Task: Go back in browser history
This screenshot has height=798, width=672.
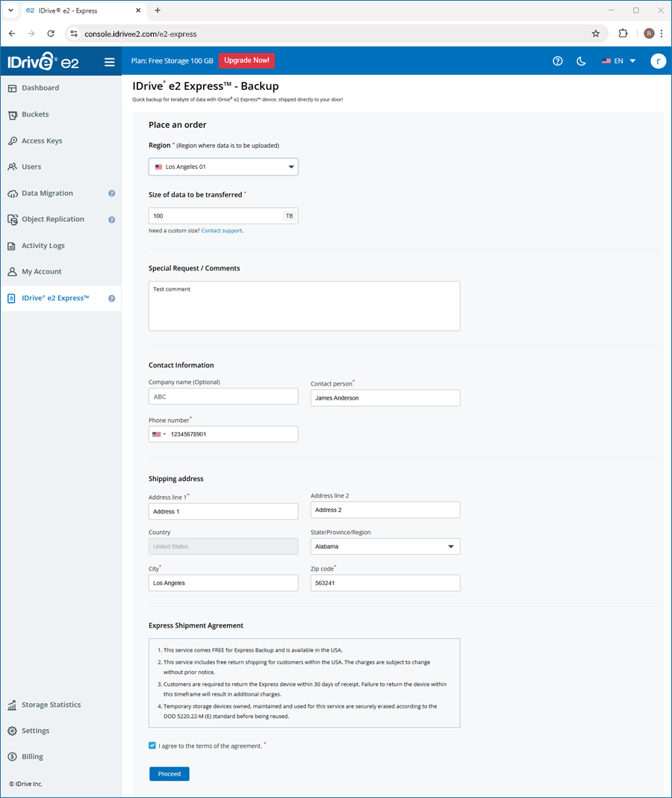Action: (12, 34)
